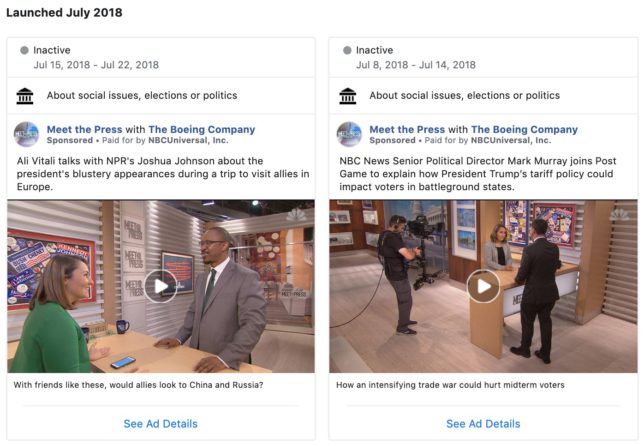
Task: Click Meet the Press avatar in Jul 15 ad
Action: coord(27,134)
